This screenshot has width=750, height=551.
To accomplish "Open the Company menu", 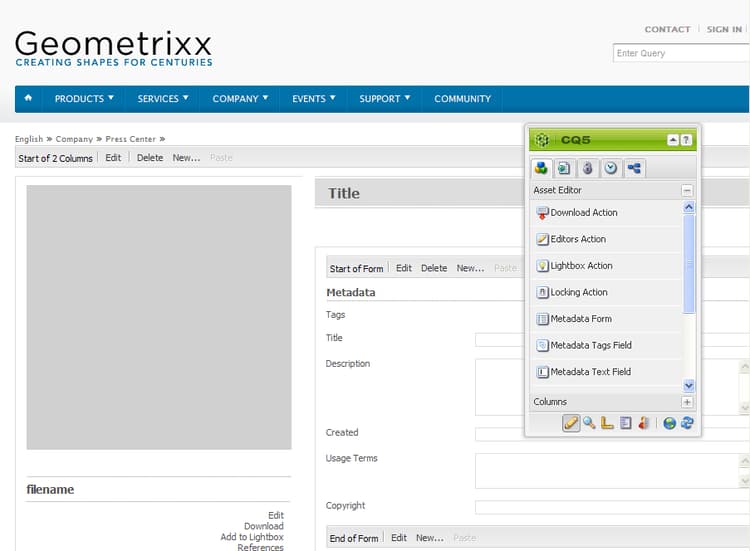I will [240, 99].
